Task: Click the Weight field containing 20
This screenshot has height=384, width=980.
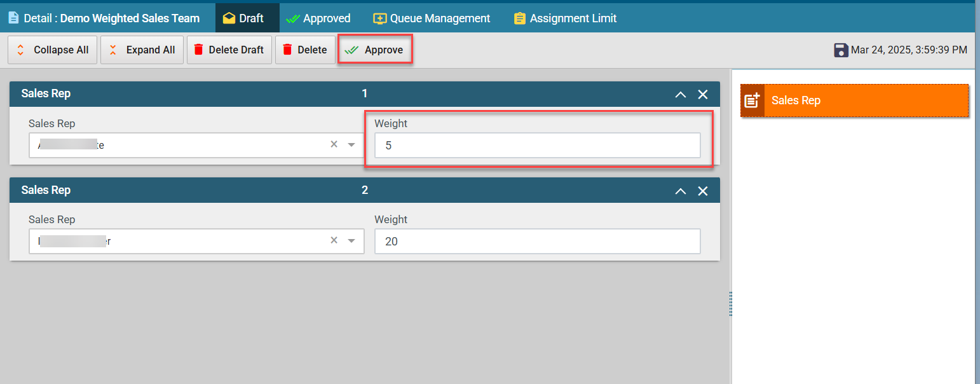Action: (x=538, y=242)
